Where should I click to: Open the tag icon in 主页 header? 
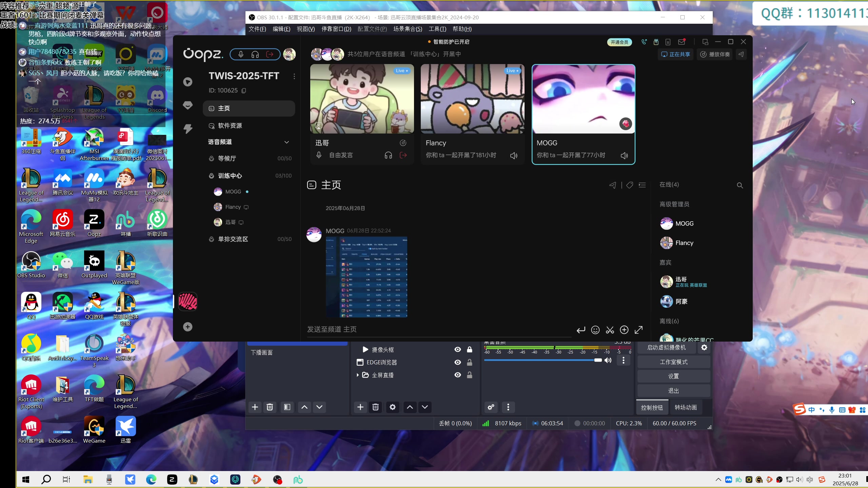pos(630,185)
